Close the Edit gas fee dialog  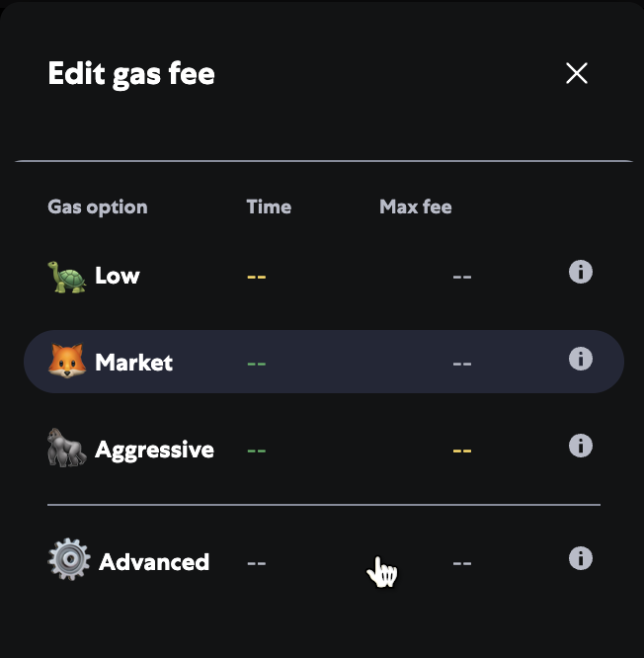pos(577,73)
